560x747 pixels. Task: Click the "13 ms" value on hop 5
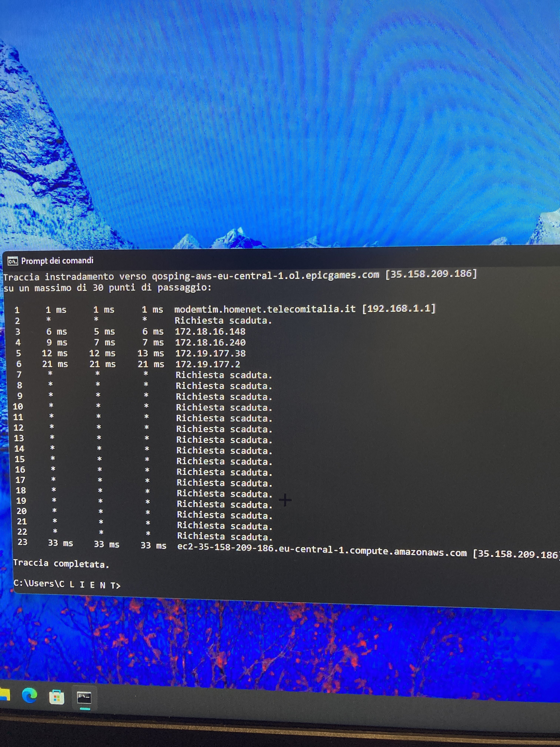[151, 353]
